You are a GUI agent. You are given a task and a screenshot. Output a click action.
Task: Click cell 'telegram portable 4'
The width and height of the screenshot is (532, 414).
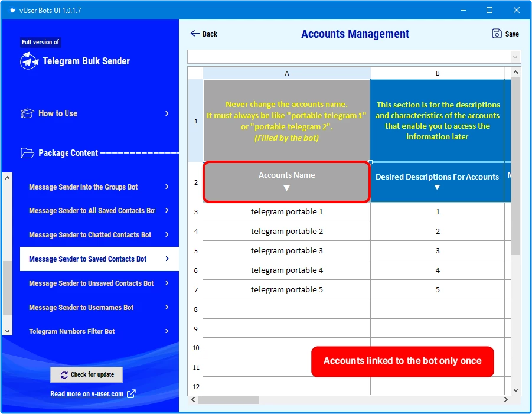pos(287,270)
